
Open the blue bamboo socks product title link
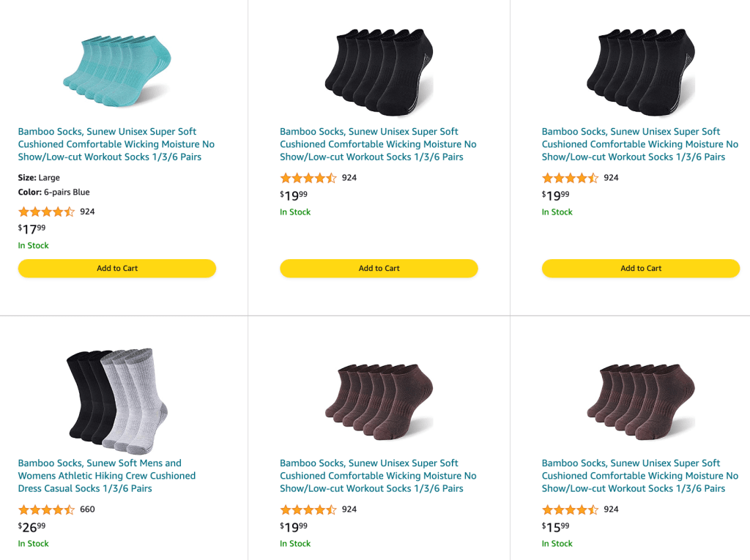(x=116, y=144)
